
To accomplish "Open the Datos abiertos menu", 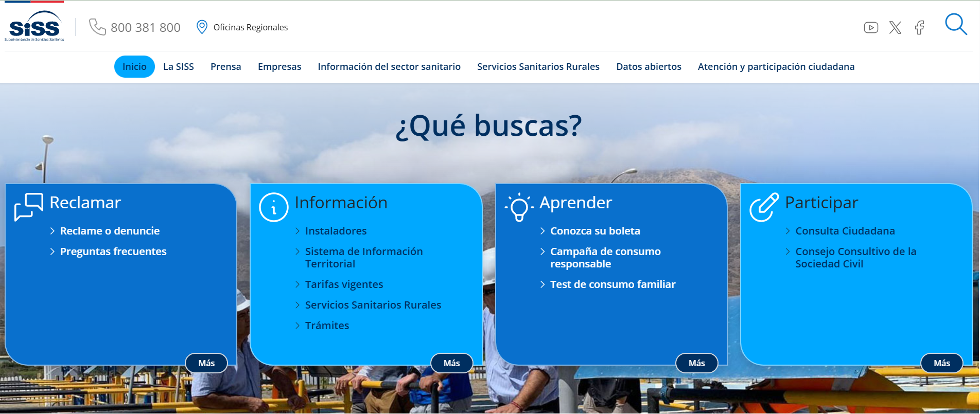I will pos(649,67).
